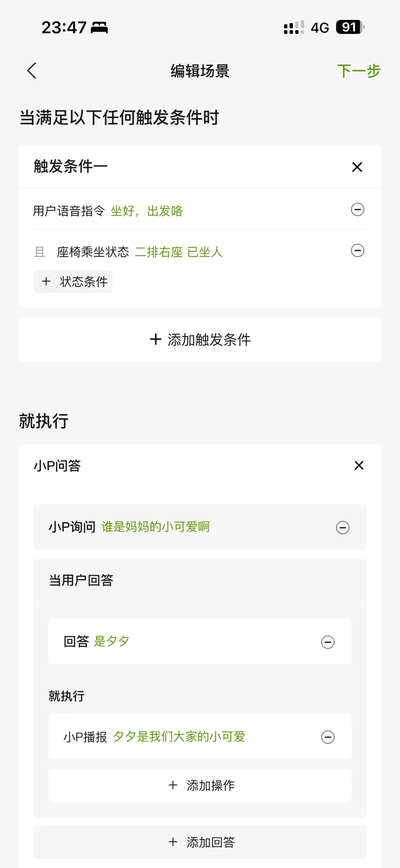Remove the 回答 是夕夕 entry
Image resolution: width=400 pixels, height=868 pixels.
click(x=327, y=642)
